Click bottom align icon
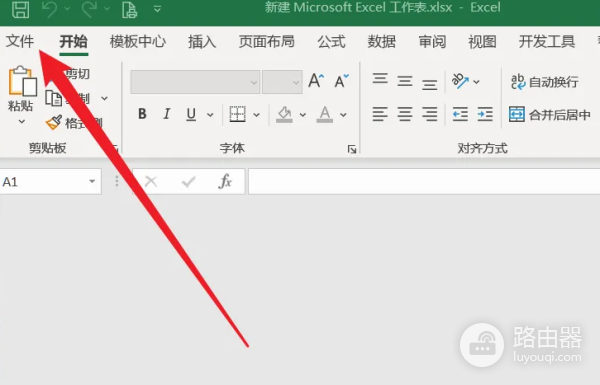The width and height of the screenshot is (600, 385). pos(429,84)
